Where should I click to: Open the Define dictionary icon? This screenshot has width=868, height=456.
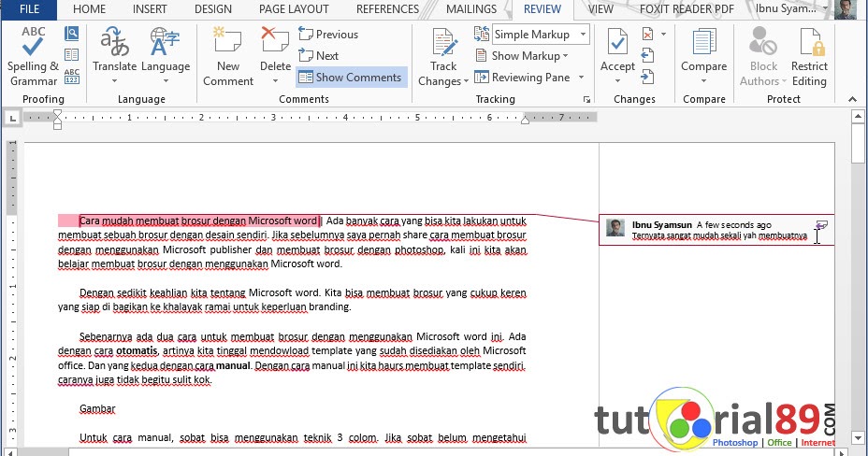71,34
